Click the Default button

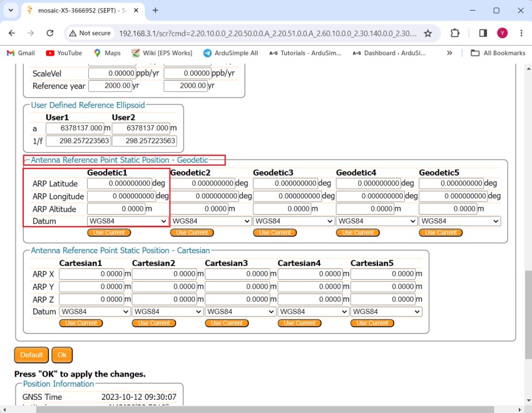pyautogui.click(x=31, y=355)
